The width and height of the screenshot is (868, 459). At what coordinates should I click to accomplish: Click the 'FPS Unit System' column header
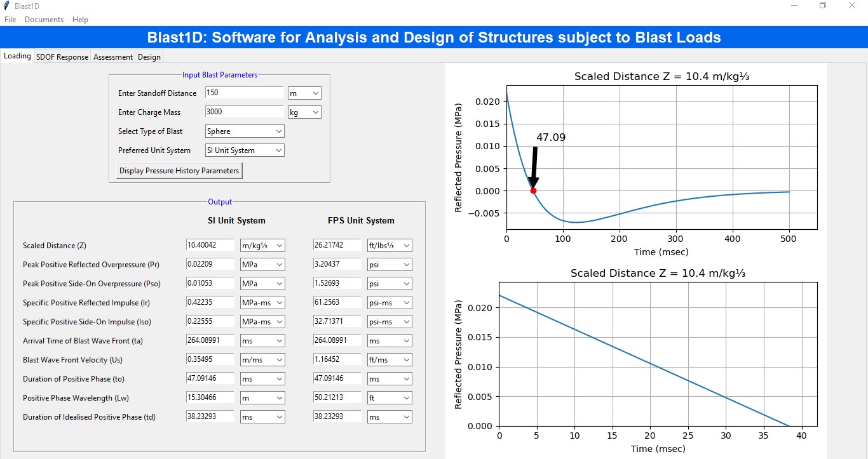tap(361, 221)
